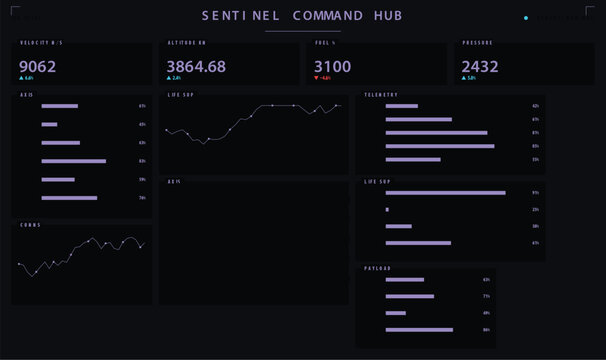The height and width of the screenshot is (360, 606).
Task: Click the AXIS heading of the empty panel
Action: coord(174,181)
